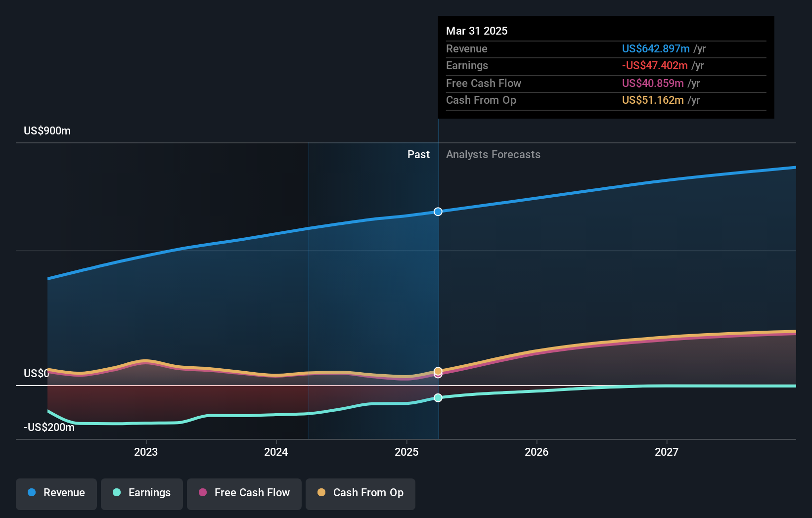Click the 2024 x-axis label
This screenshot has height=518, width=812.
click(x=276, y=452)
